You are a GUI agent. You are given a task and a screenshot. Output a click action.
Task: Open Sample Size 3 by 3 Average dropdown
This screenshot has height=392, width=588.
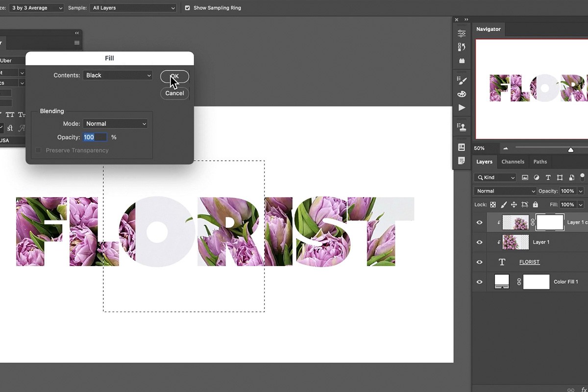[36, 8]
